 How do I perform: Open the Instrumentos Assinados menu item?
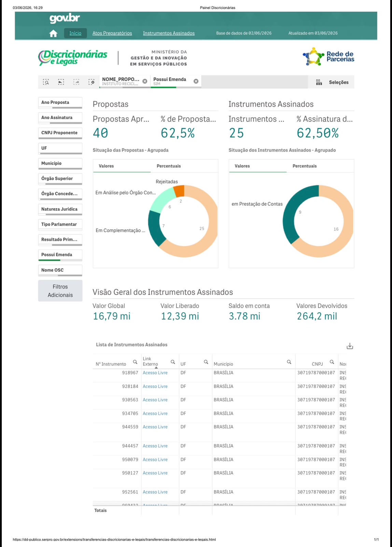[169, 33]
